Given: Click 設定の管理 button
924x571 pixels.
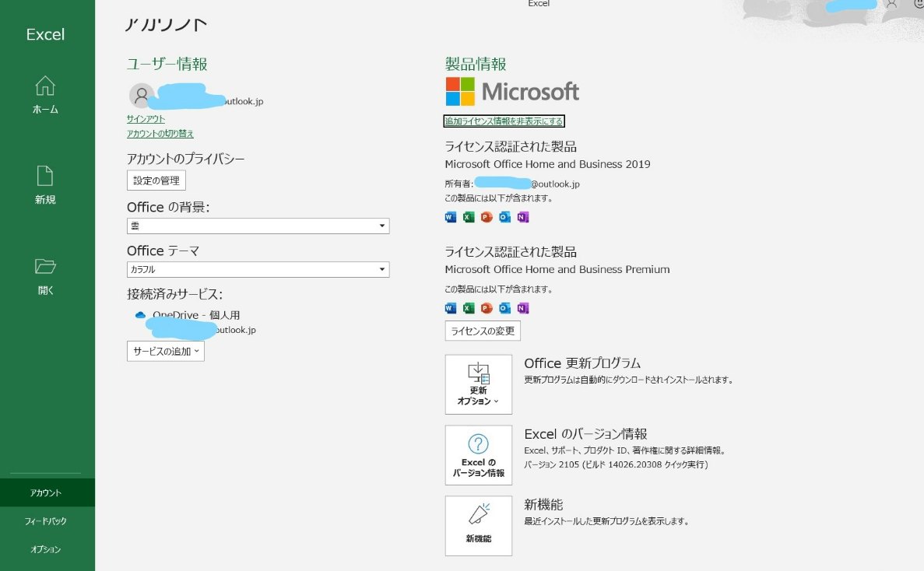Looking at the screenshot, I should (x=156, y=180).
